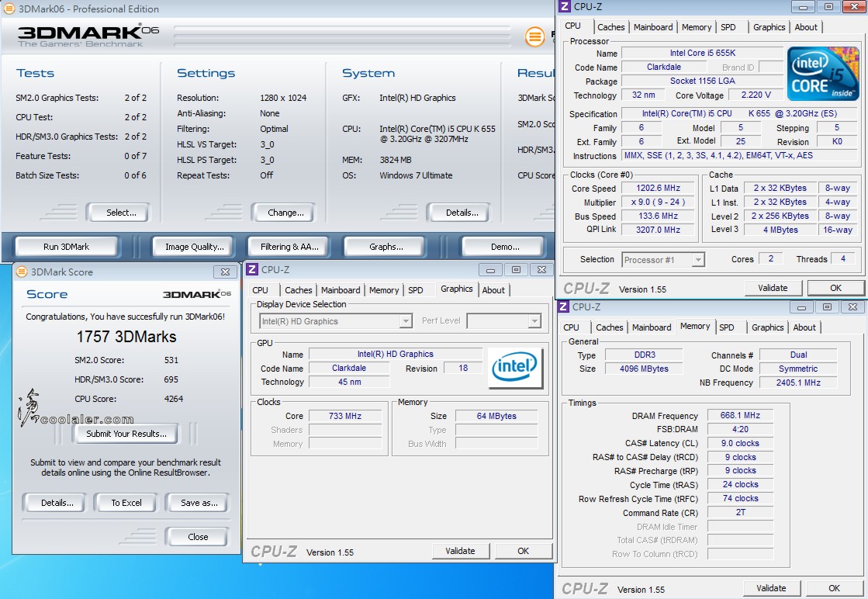The width and height of the screenshot is (868, 599).
Task: Click the Multiplier value x 9.0 ( 9 - 24 )
Action: (658, 202)
